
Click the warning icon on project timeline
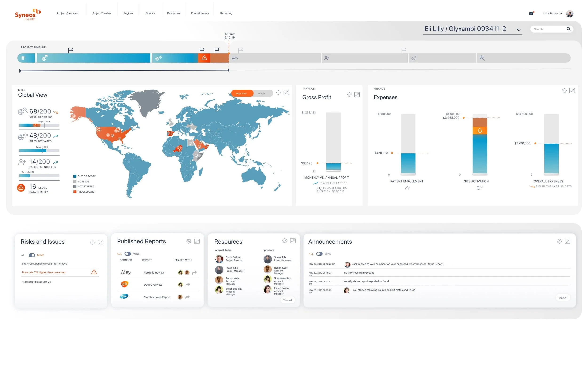pos(204,58)
